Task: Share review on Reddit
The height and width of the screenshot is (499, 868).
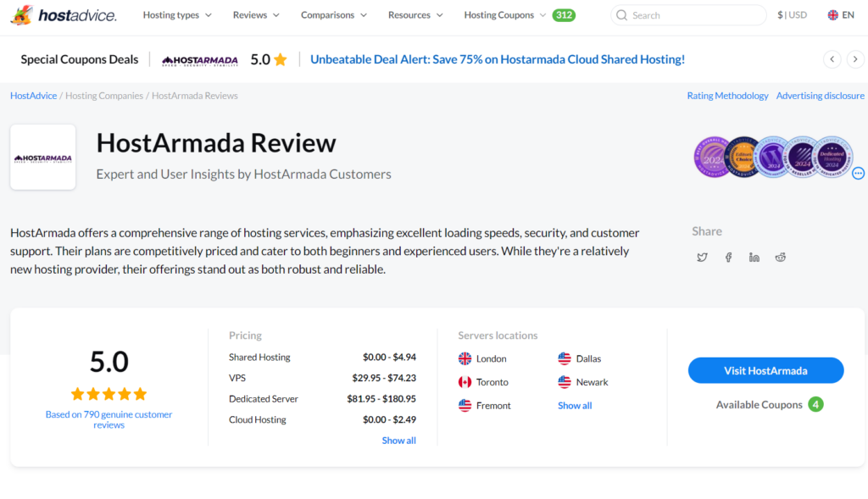Action: click(780, 258)
